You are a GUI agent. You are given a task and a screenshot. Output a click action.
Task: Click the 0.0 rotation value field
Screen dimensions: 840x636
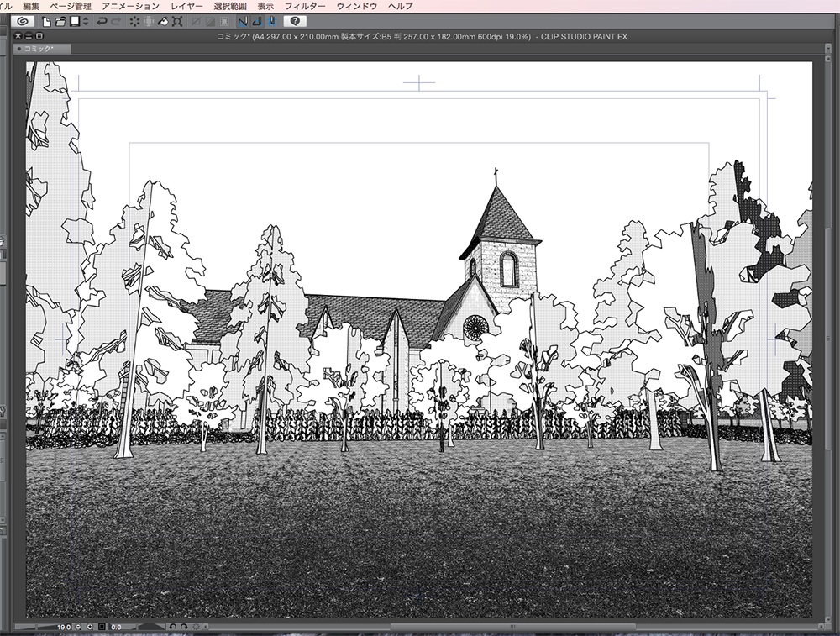116,627
